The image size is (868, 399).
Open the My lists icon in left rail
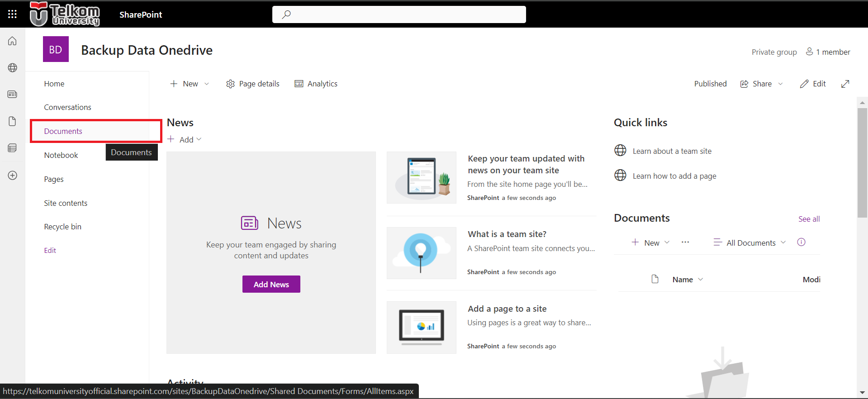click(x=12, y=148)
